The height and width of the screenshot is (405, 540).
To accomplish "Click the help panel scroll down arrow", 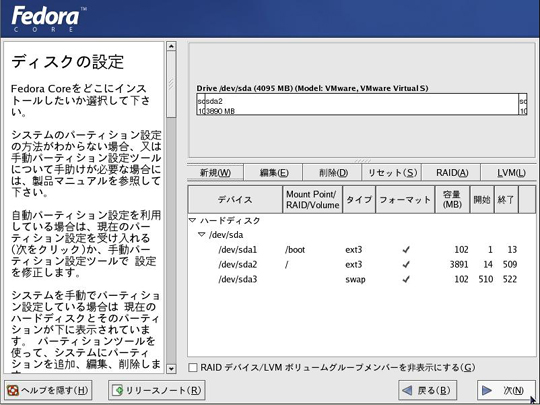I will click(171, 369).
